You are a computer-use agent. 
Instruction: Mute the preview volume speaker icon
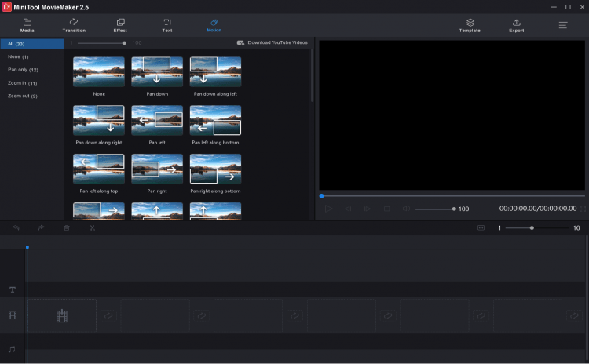406,209
